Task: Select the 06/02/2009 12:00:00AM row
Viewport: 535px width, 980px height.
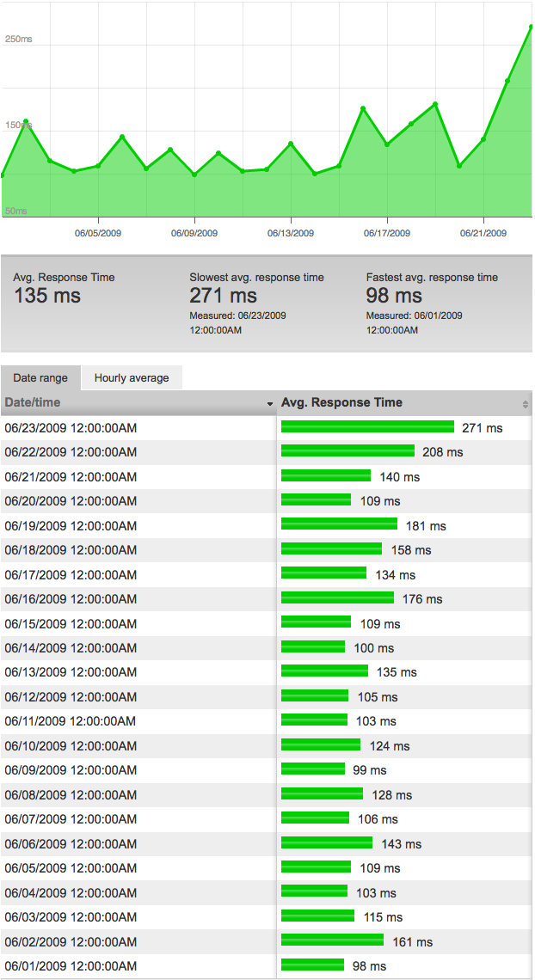Action: pos(267,941)
